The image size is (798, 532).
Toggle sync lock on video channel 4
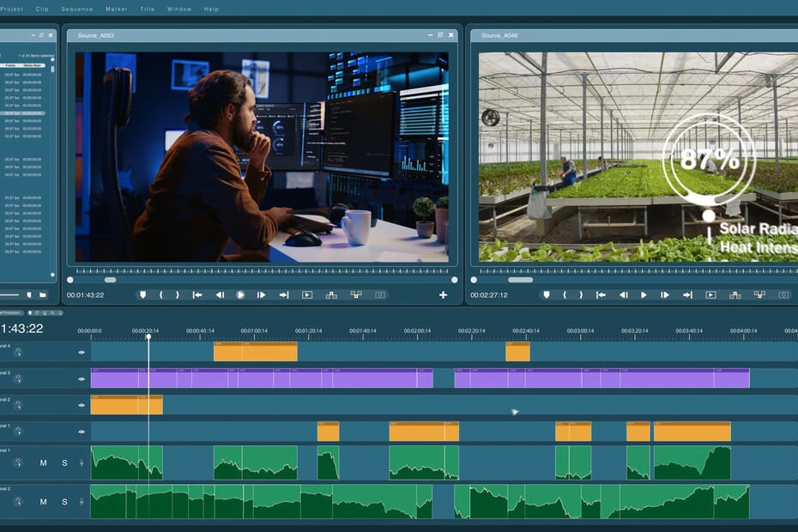pos(17,352)
